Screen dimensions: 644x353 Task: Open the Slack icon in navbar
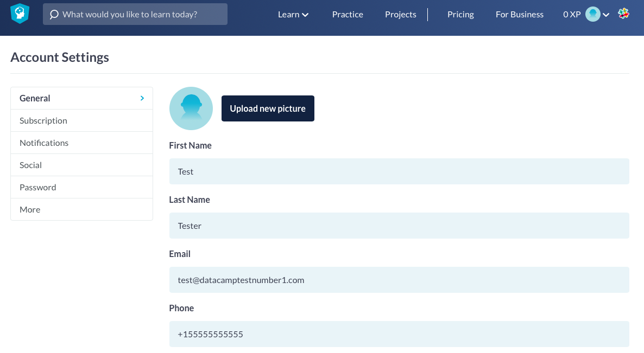[x=624, y=14]
